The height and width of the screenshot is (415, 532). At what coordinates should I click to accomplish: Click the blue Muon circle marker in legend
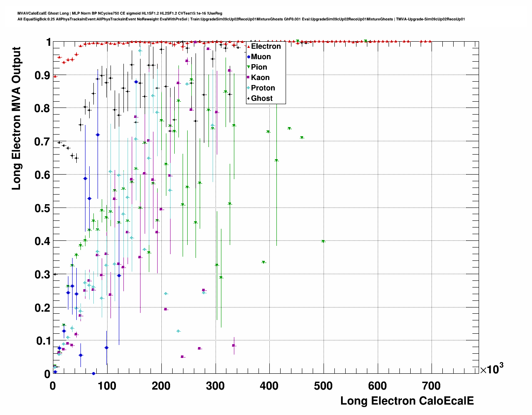click(248, 57)
